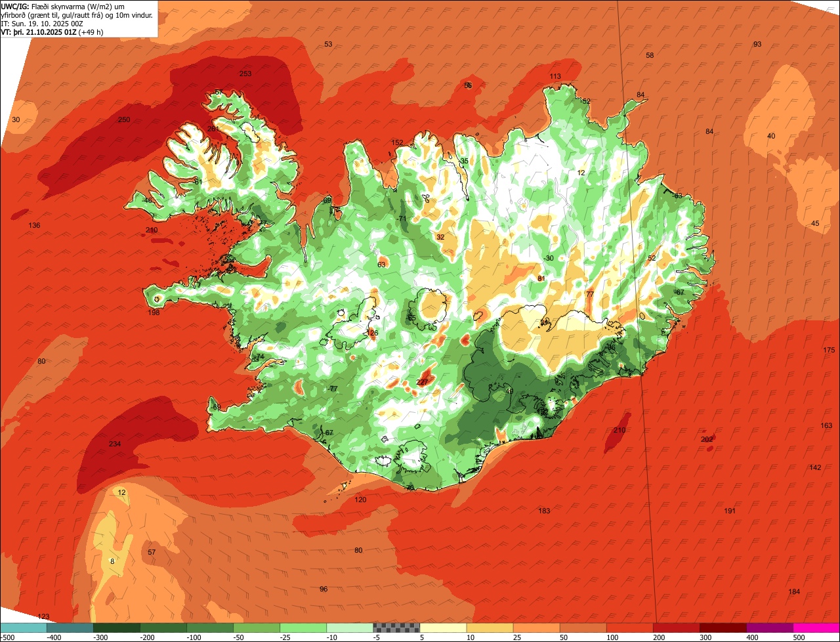Click the map value 93 in the northeast sea

click(757, 44)
